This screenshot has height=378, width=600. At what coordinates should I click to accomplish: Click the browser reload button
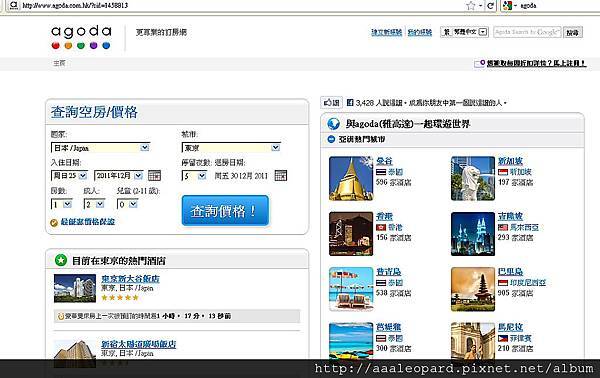click(490, 6)
